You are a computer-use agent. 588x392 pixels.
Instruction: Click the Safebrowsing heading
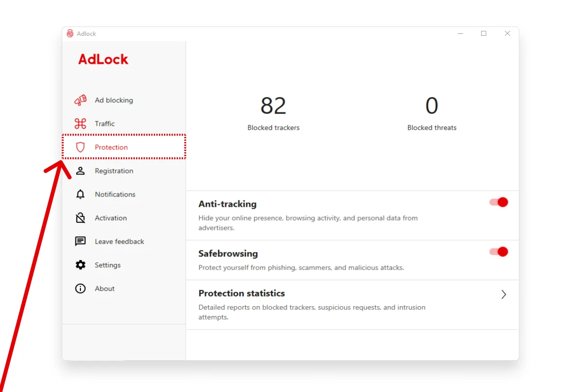tap(228, 253)
